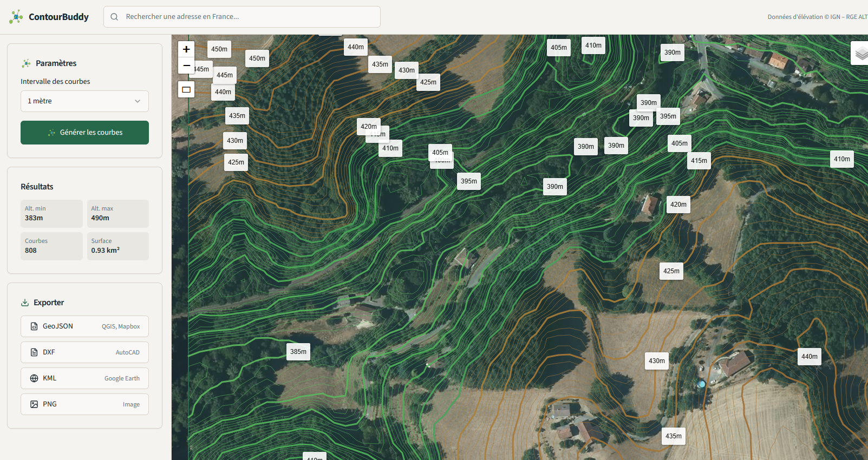Click the 385m contour label
Screen dimensions: 868x460
tap(298, 352)
